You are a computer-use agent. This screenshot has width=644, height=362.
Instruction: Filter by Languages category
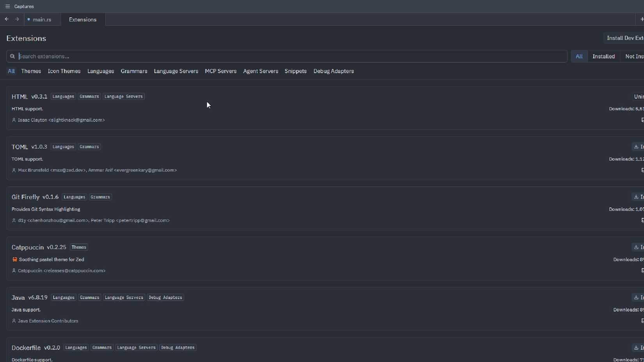point(101,71)
